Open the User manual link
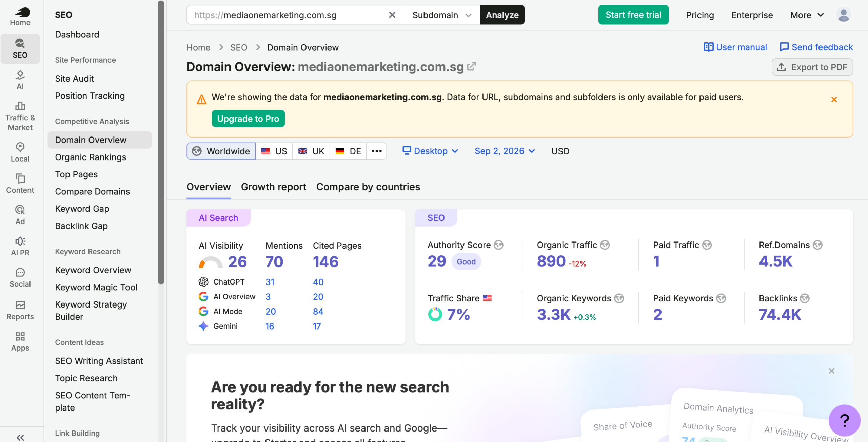 coord(735,47)
